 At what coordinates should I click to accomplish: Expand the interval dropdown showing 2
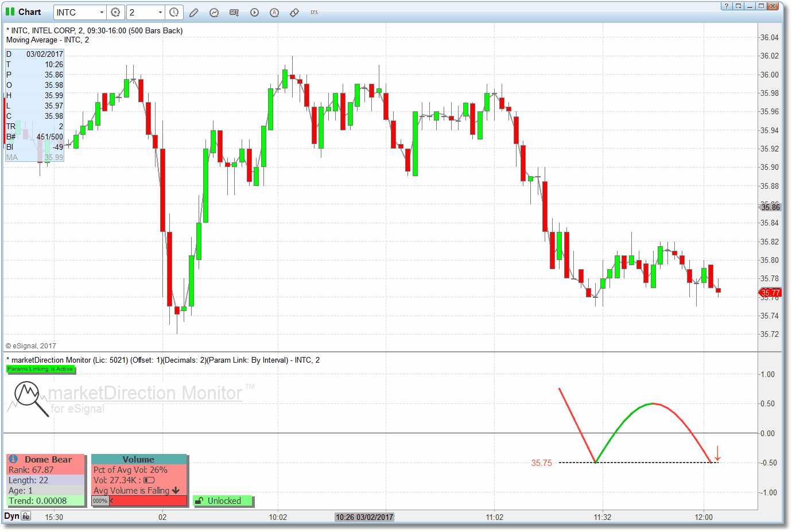[x=160, y=12]
